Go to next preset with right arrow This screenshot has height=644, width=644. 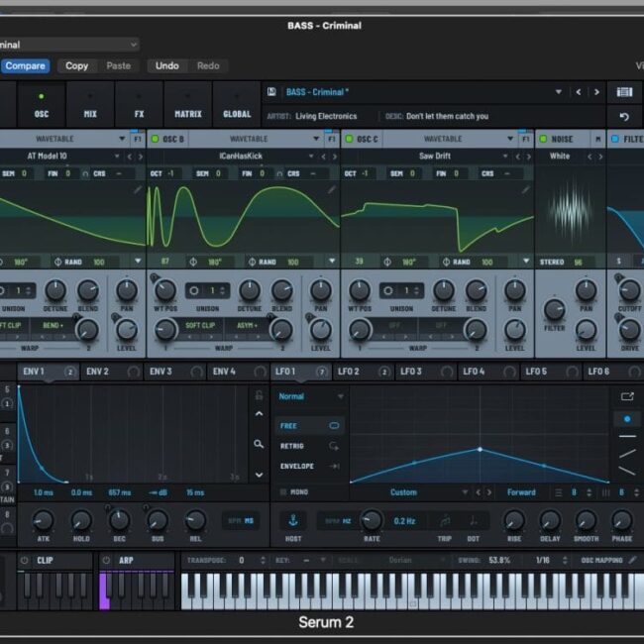(595, 92)
